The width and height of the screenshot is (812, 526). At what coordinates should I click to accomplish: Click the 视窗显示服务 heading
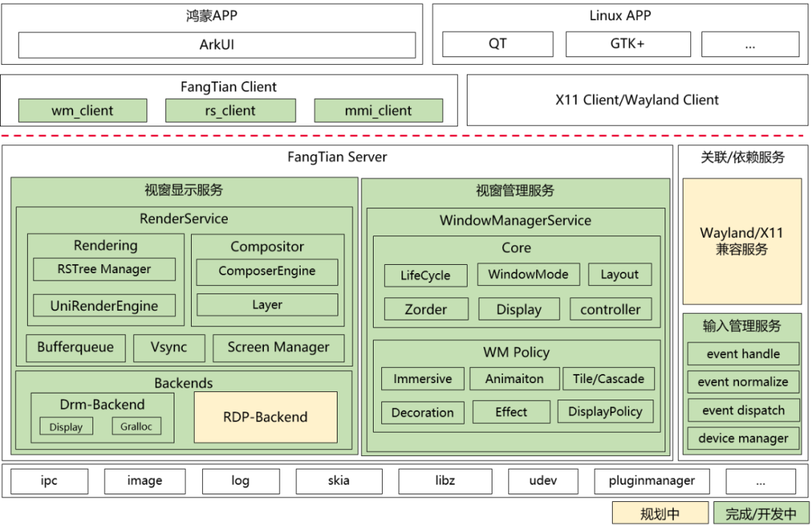pyautogui.click(x=184, y=190)
